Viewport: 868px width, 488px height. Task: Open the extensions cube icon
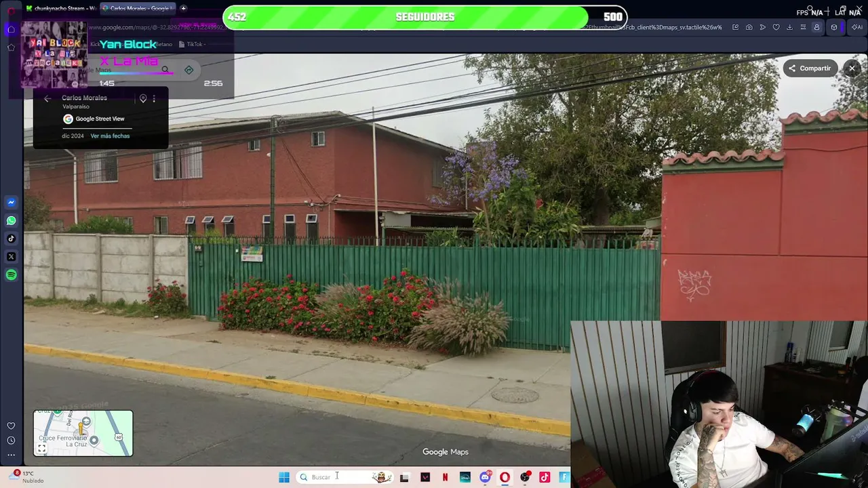[x=834, y=27]
